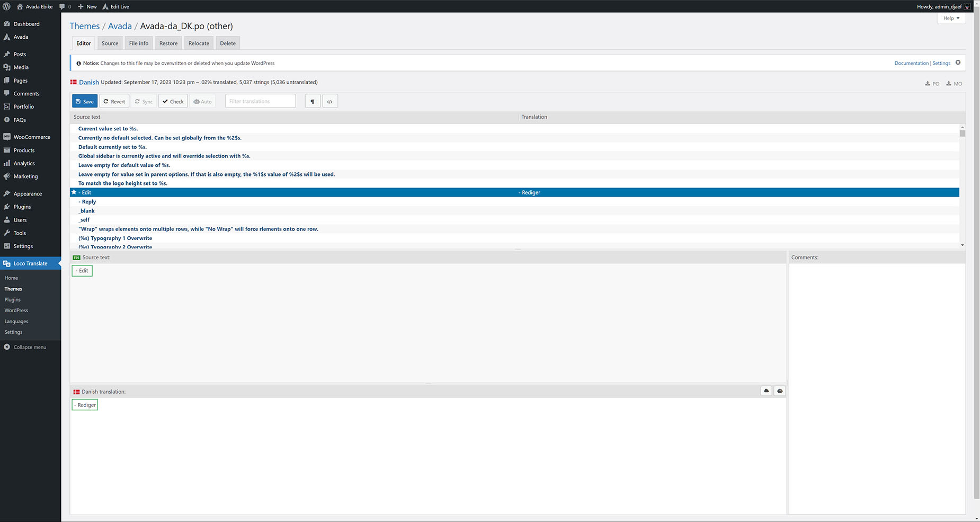Image resolution: width=980 pixels, height=522 pixels.
Task: Select Loco Translate in the sidebar
Action: (x=30, y=263)
